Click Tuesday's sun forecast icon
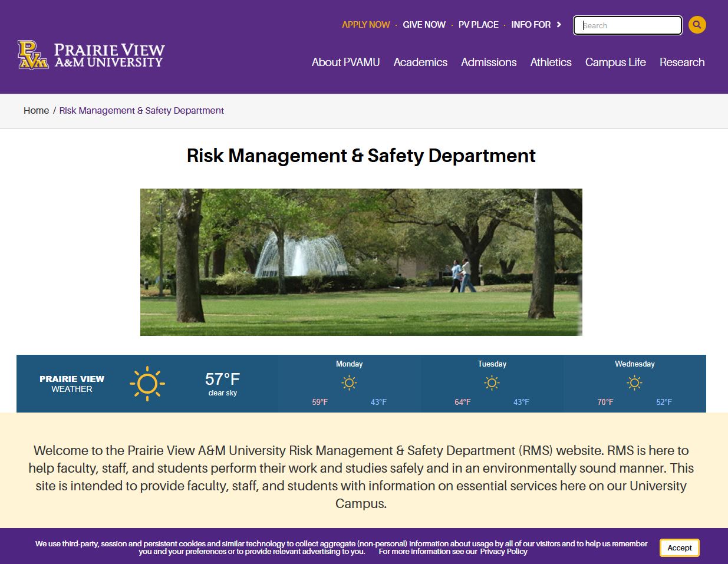The width and height of the screenshot is (728, 564). point(492,383)
